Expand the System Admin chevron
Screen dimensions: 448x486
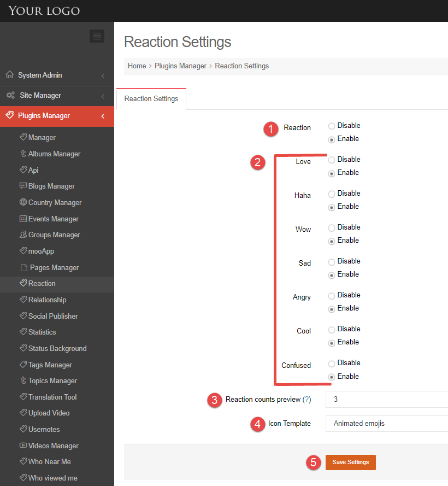[x=103, y=75]
